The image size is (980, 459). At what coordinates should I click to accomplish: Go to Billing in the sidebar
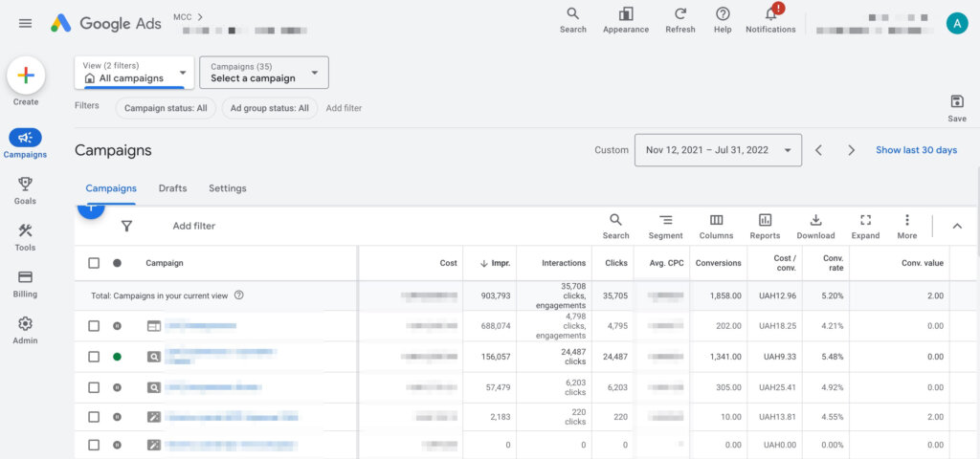click(x=25, y=283)
